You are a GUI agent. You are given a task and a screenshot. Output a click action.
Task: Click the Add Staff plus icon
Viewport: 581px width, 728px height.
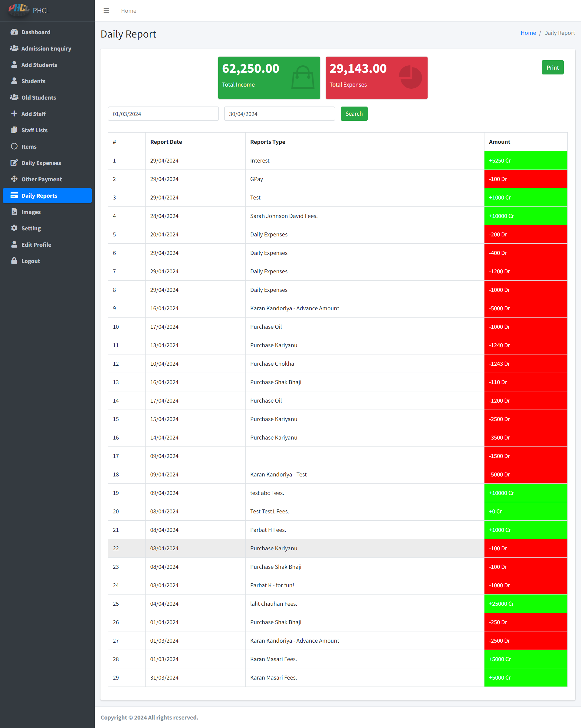[x=14, y=114]
